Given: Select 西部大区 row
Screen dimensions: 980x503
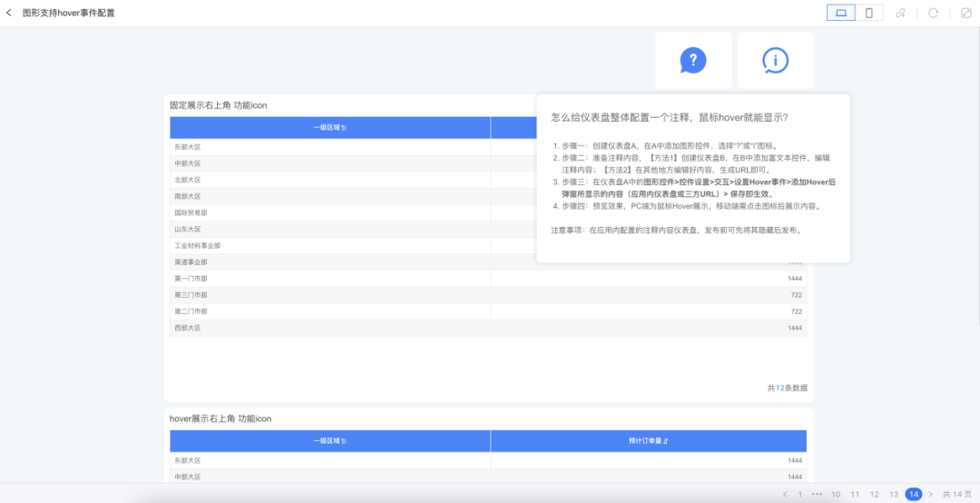Looking at the screenshot, I should click(x=488, y=328).
